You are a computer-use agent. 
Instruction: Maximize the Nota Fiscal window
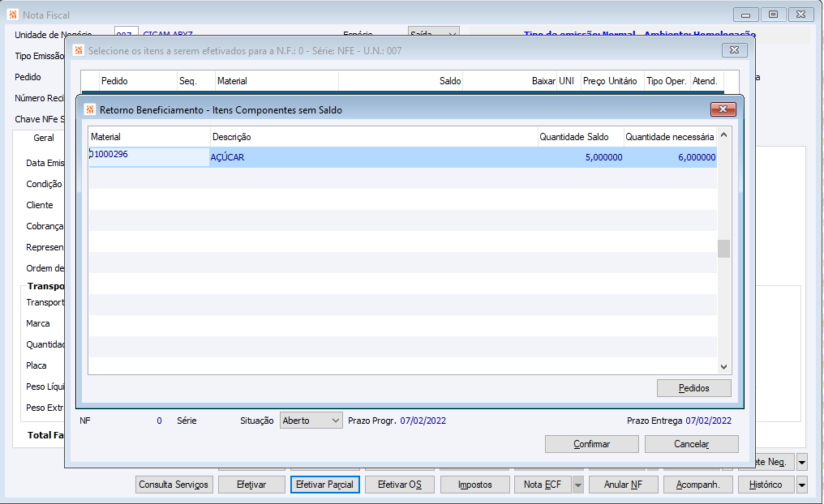click(x=773, y=14)
